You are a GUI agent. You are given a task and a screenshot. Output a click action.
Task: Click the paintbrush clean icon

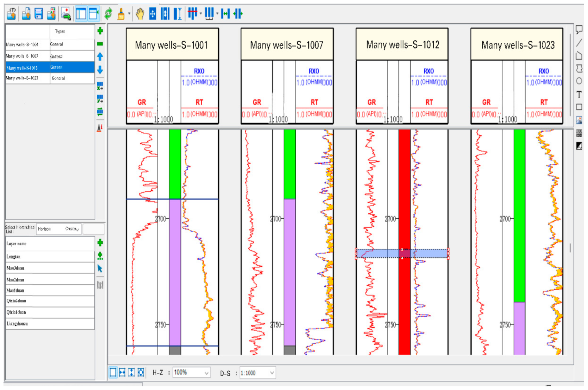click(121, 14)
